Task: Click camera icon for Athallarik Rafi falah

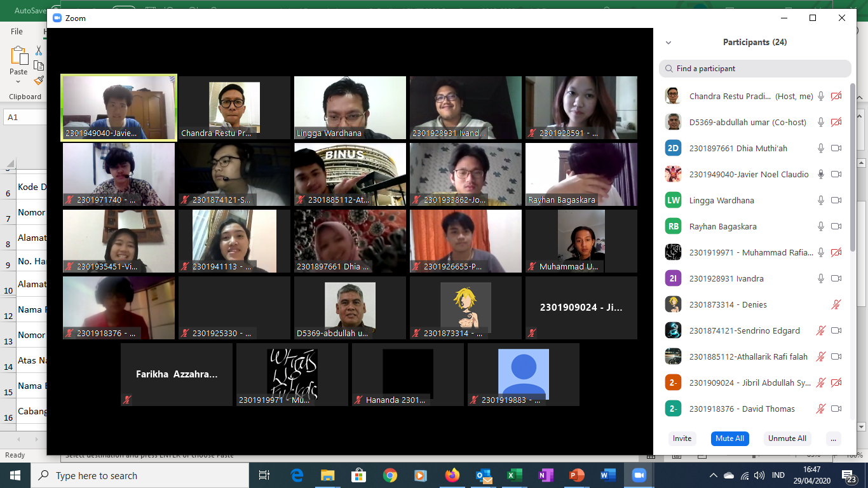Action: click(836, 356)
